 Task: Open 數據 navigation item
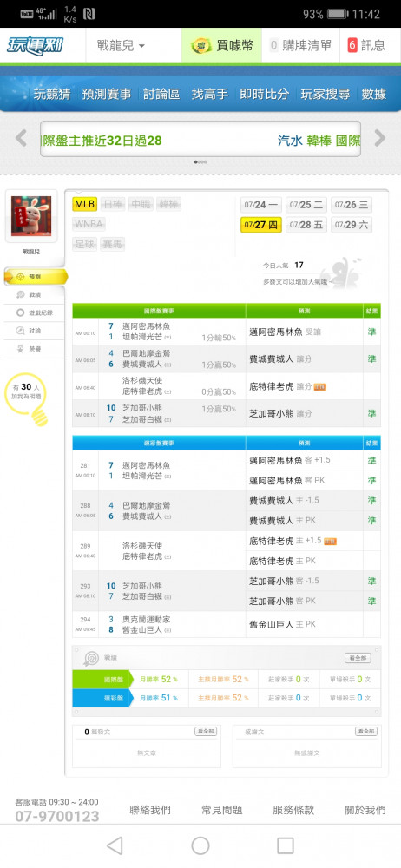pyautogui.click(x=373, y=94)
